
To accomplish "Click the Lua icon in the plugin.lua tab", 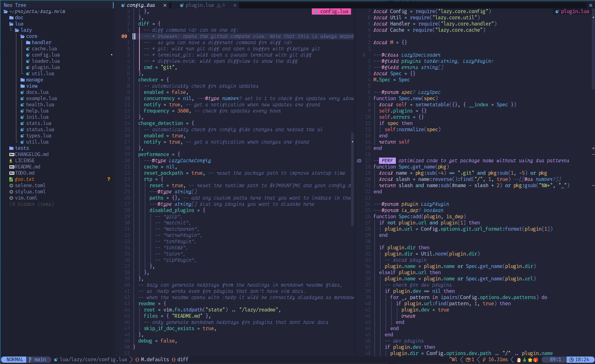I will (182, 5).
